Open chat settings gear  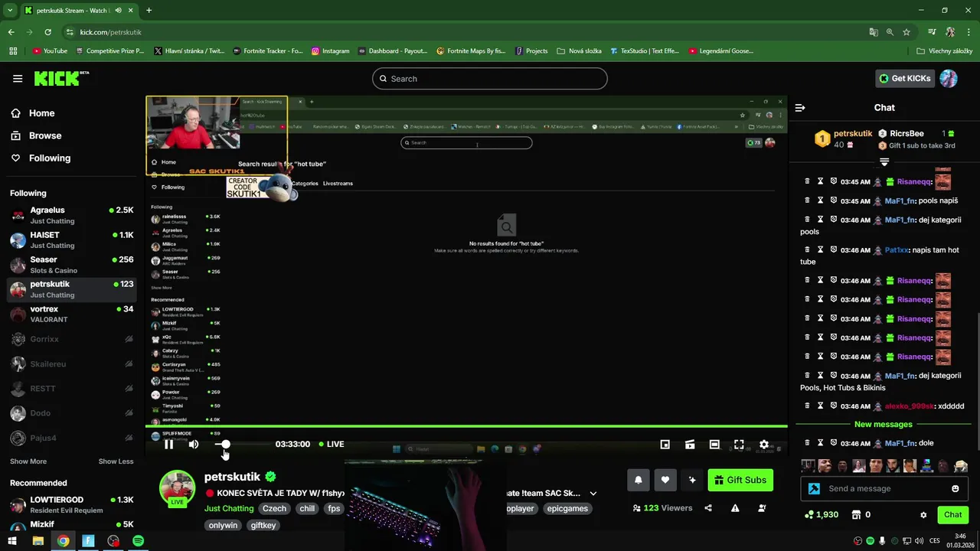click(x=923, y=515)
